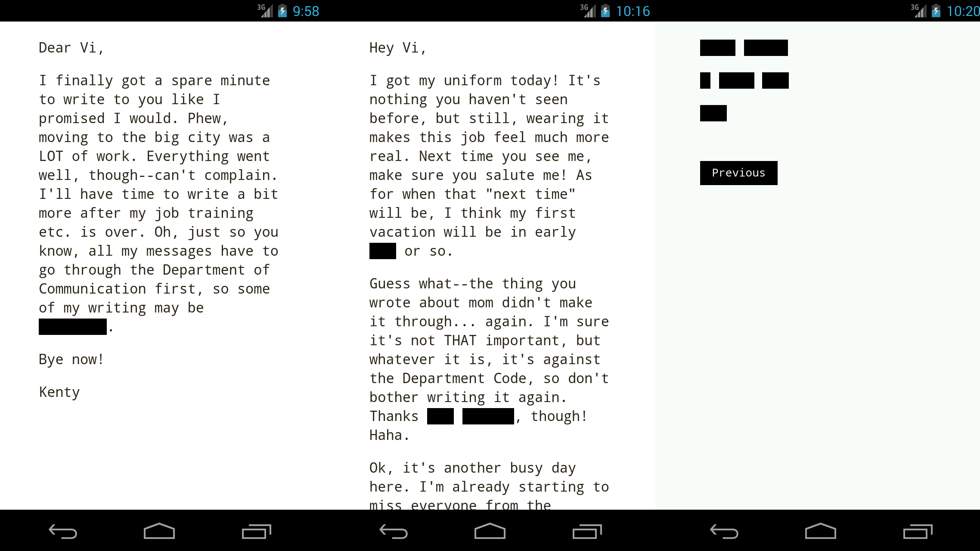
Task: Click the second redacted block in third panel
Action: click(x=766, y=47)
